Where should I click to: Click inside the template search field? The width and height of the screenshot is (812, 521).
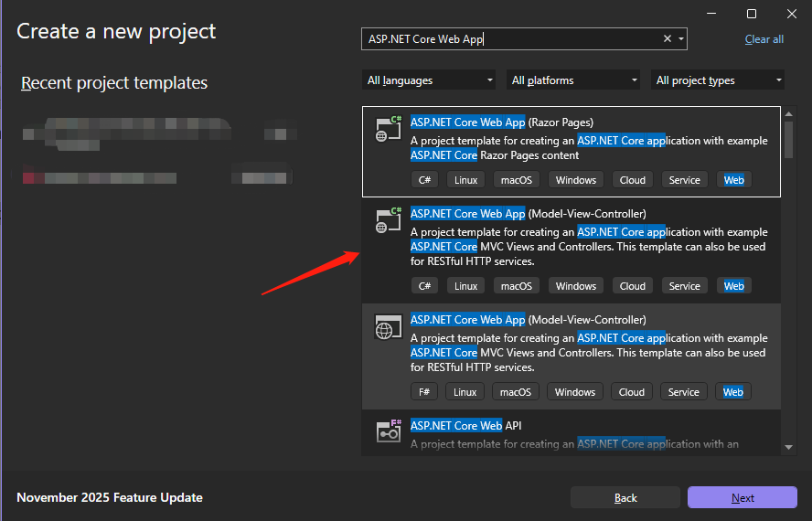click(x=512, y=38)
